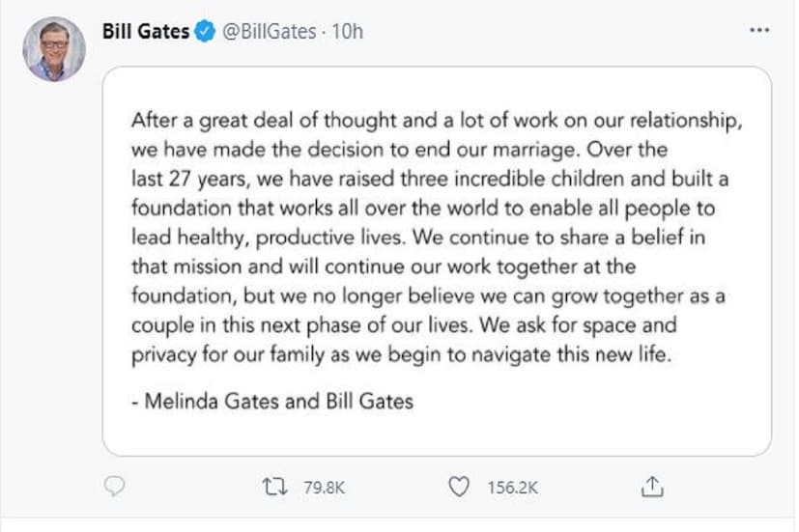This screenshot has height=532, width=799.
Task: Click the blue verified badge checkmark
Action: click(205, 32)
